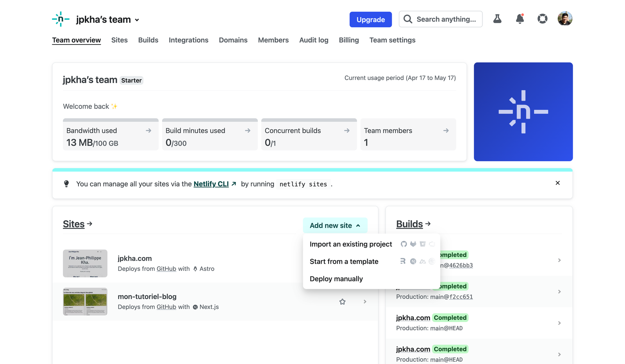
Task: Open the jpkha.com site thumbnail
Action: tap(85, 263)
